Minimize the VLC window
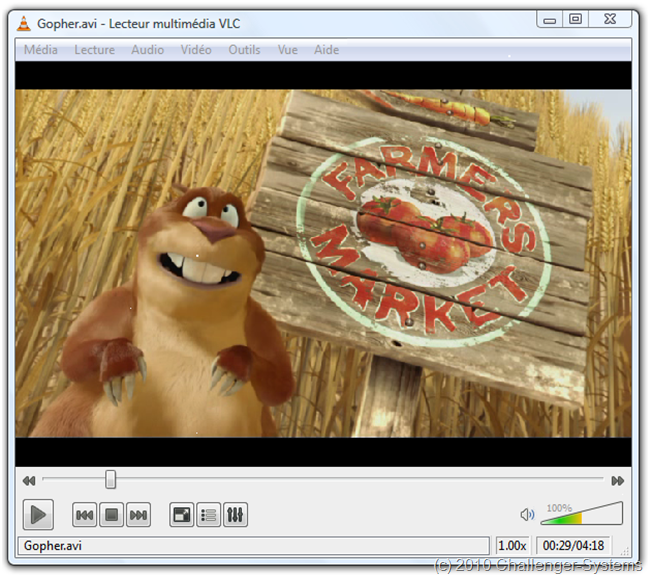 (x=550, y=20)
